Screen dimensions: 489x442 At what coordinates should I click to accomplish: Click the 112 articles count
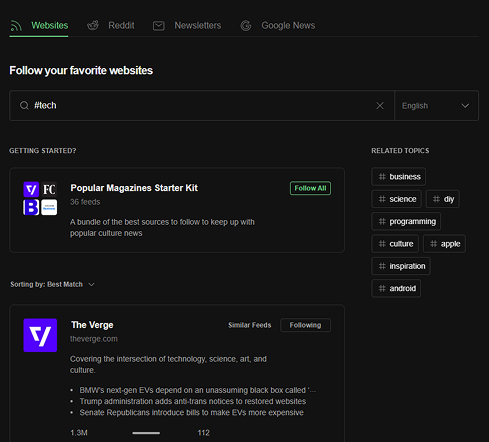[x=204, y=433]
